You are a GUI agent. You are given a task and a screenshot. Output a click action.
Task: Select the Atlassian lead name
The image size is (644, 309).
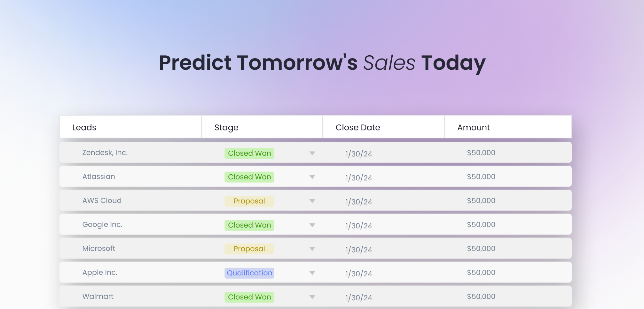[99, 176]
